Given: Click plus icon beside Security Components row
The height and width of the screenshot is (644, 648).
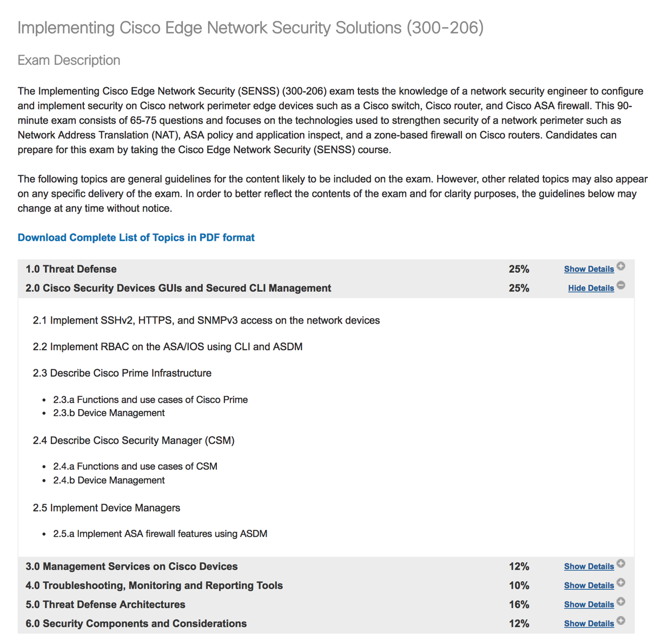Looking at the screenshot, I should pos(621,620).
